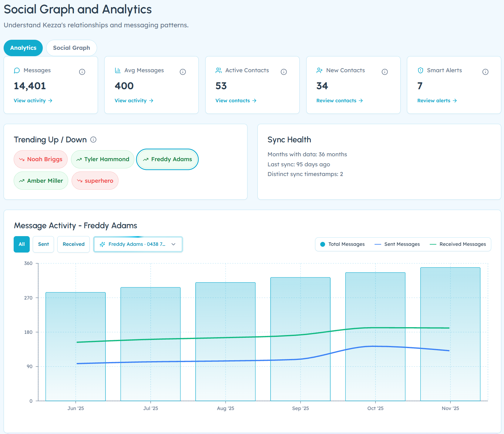This screenshot has width=504, height=434.
Task: Expand the Freddy Adams contact dropdown chevron
Action: tap(173, 244)
